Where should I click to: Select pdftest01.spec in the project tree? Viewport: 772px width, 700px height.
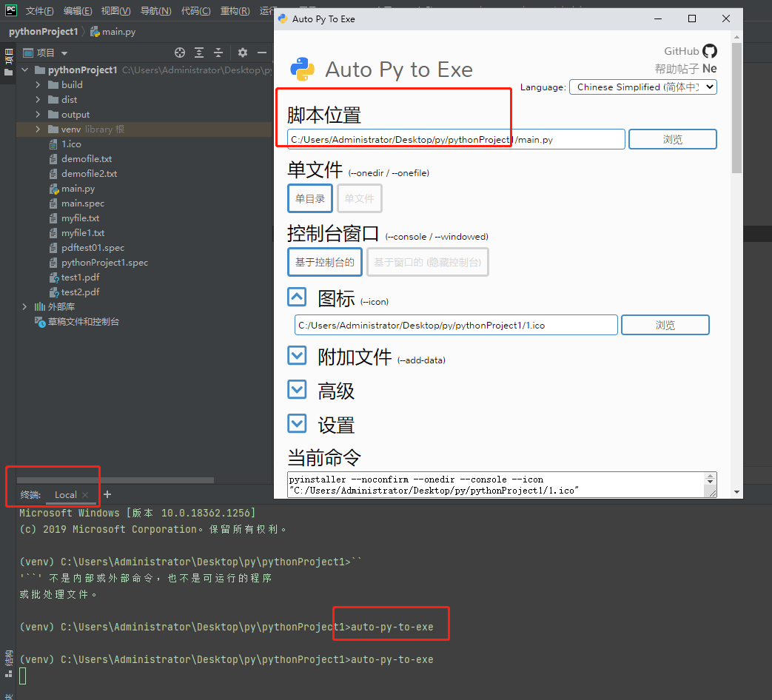coord(93,248)
